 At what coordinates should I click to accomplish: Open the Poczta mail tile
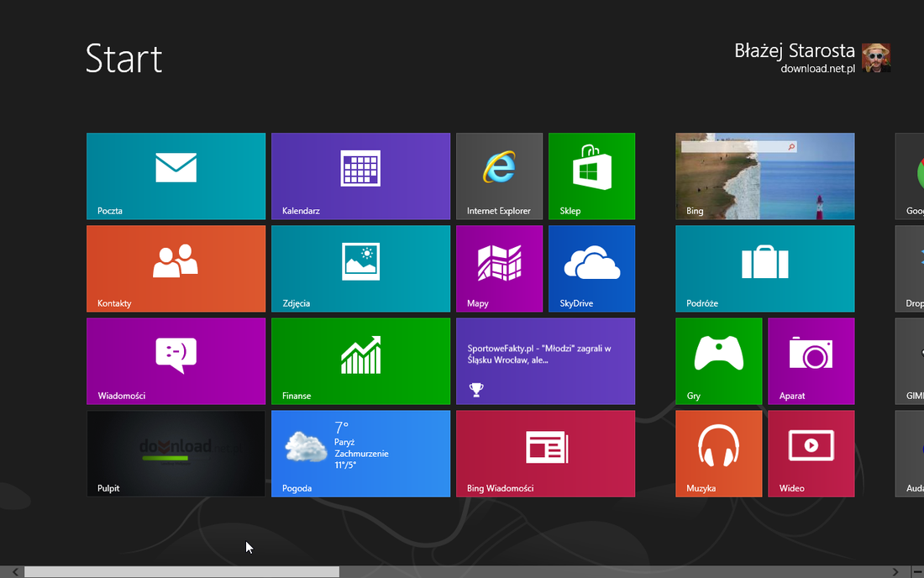[x=176, y=176]
